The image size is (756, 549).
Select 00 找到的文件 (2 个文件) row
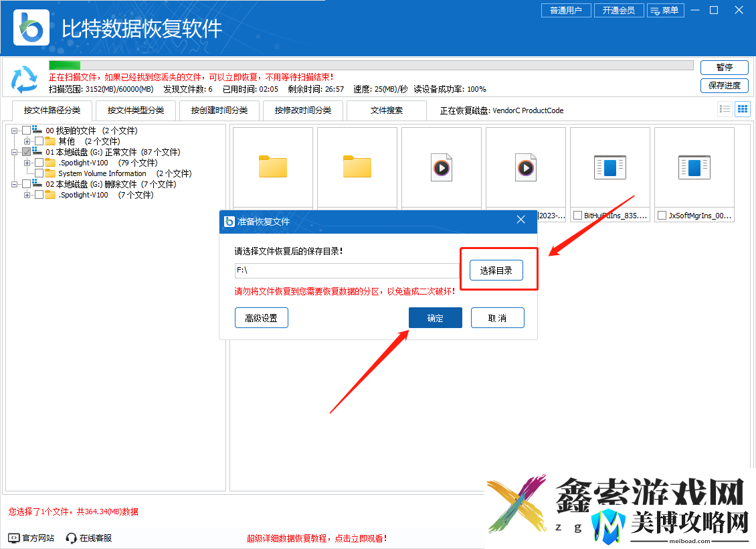pos(92,131)
